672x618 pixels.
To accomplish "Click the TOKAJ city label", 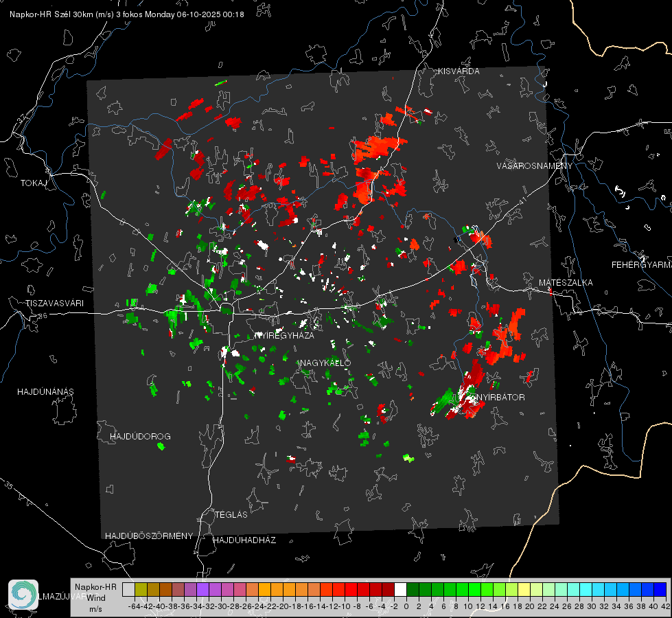I will [34, 183].
